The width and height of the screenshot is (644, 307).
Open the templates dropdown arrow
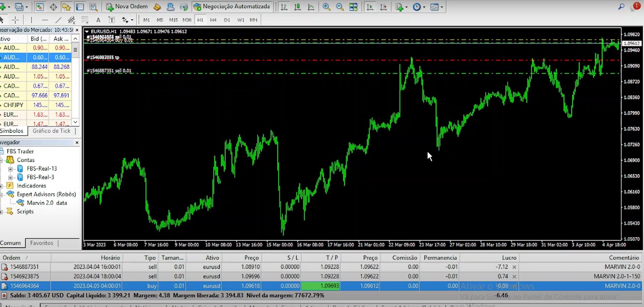coord(442,7)
